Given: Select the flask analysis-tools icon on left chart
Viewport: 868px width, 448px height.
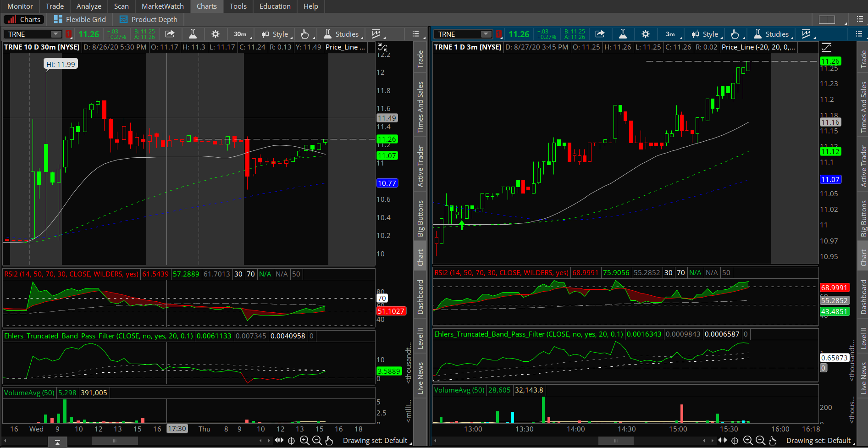Looking at the screenshot, I should click(193, 34).
